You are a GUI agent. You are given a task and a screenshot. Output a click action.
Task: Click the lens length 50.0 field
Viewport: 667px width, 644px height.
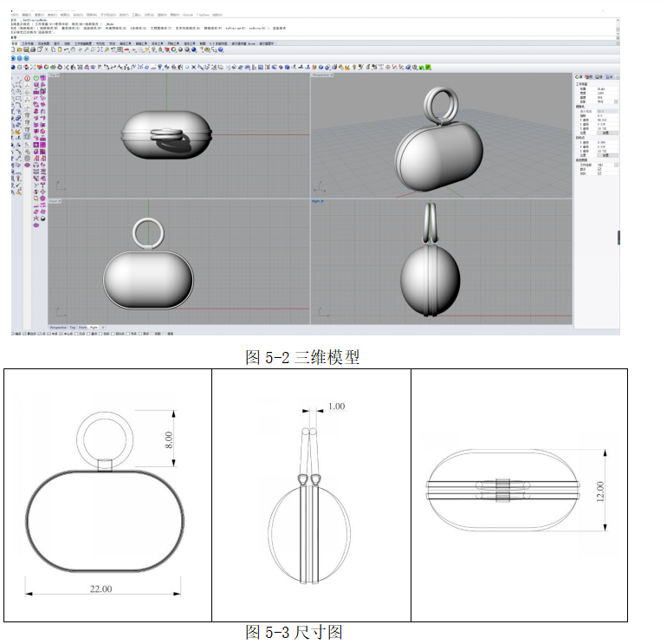607,111
